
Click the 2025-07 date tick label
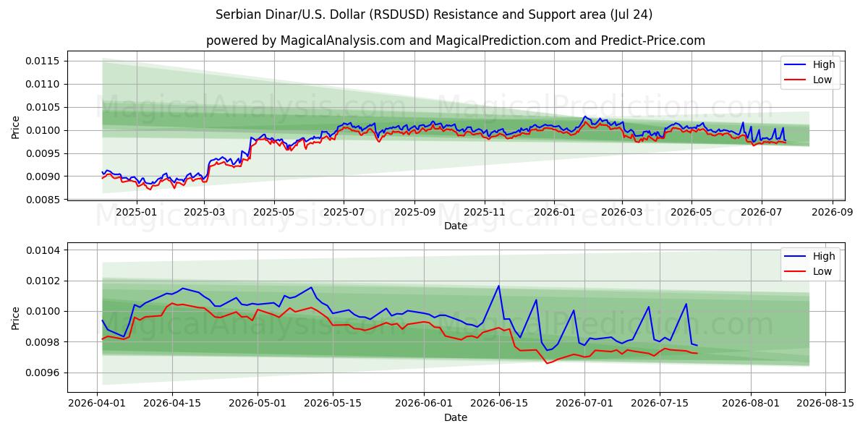[x=344, y=212]
